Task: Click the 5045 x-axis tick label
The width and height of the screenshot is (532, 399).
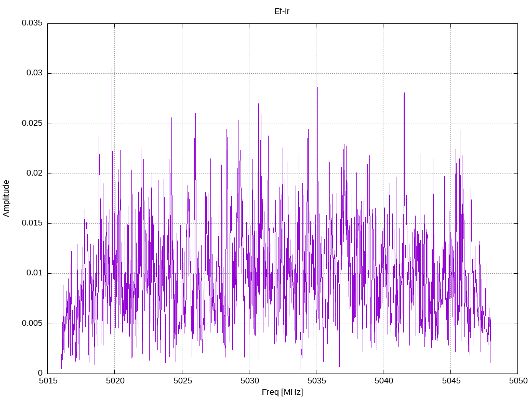Action: point(451,381)
